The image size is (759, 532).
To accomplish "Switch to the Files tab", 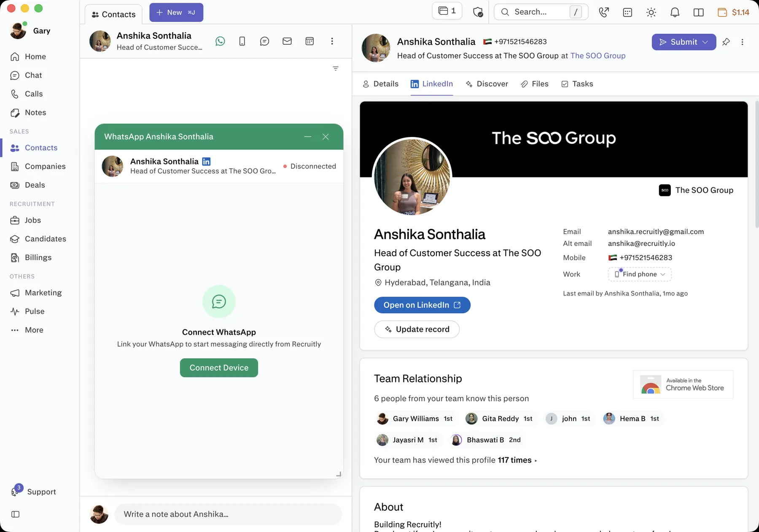I will click(x=534, y=84).
